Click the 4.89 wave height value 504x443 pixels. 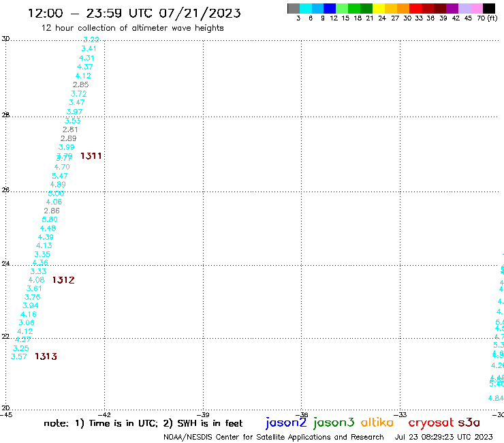pos(58,185)
